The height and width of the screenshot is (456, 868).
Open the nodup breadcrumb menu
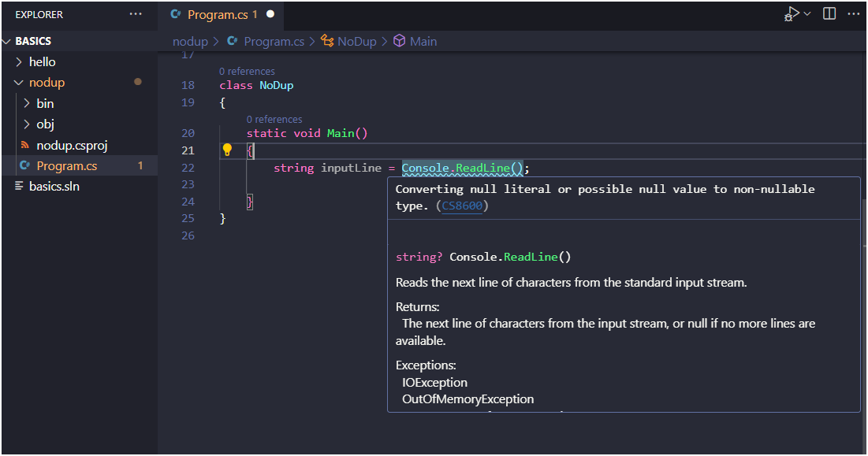pyautogui.click(x=190, y=41)
